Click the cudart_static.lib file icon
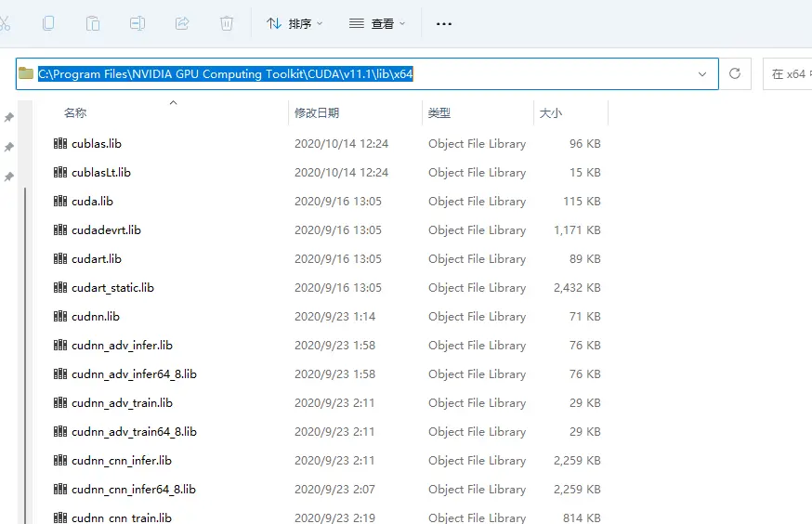This screenshot has height=524, width=812. click(x=60, y=287)
